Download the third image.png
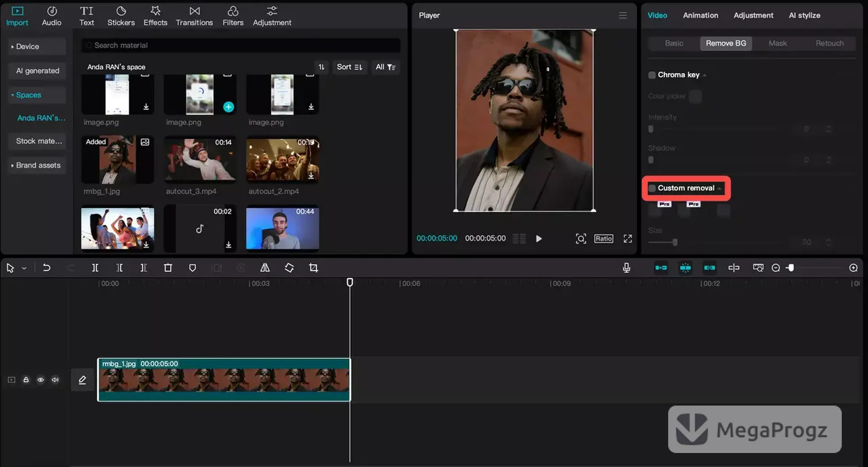The width and height of the screenshot is (868, 467). coord(311,107)
